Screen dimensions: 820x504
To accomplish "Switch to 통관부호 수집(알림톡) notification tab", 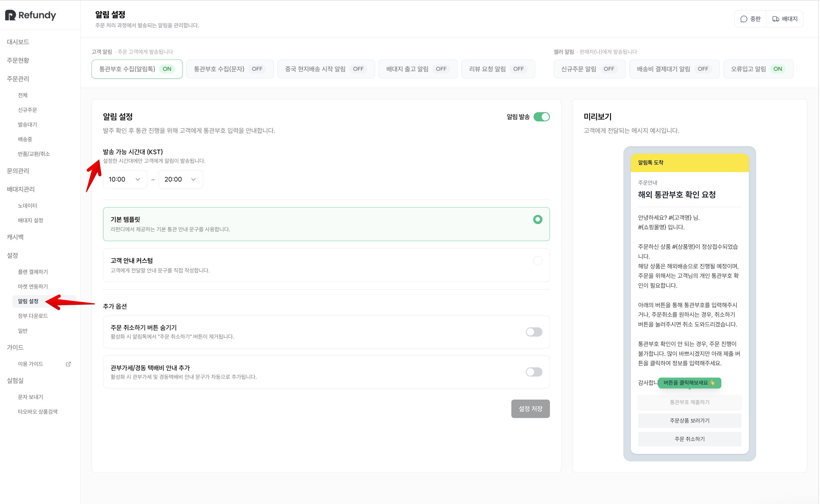I will 137,69.
